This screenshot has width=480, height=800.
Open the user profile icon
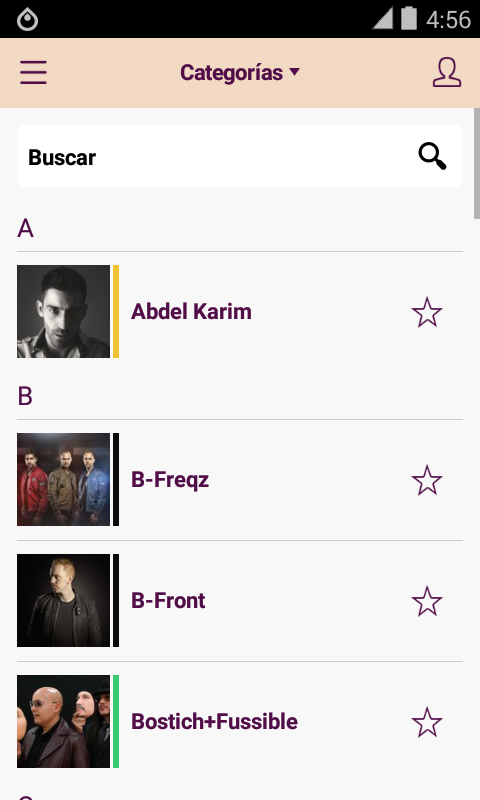(x=447, y=72)
